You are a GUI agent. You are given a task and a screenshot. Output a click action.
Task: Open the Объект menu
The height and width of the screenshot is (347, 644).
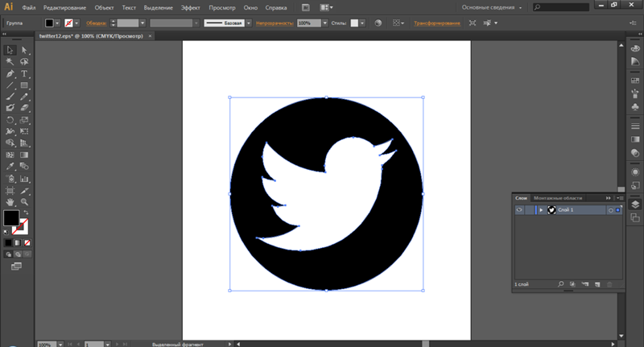104,7
